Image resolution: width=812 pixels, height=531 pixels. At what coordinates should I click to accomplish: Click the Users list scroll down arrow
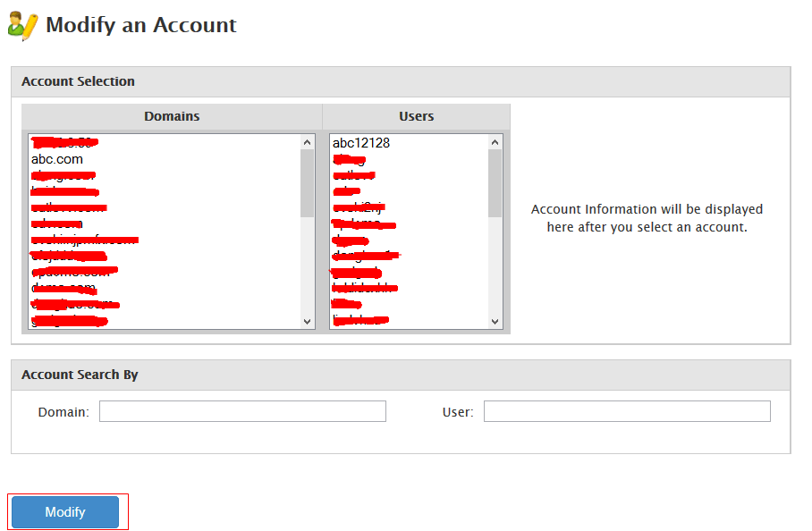click(495, 322)
